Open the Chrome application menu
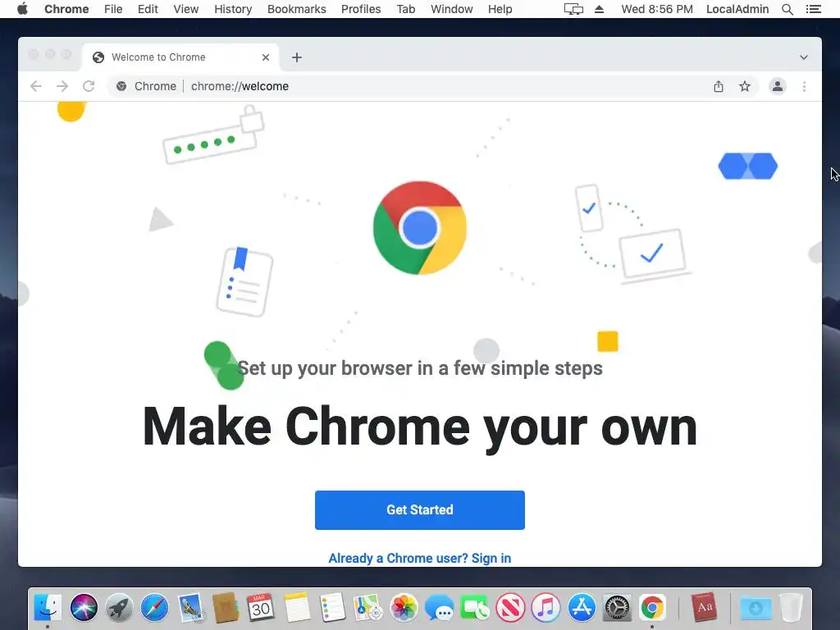Image resolution: width=840 pixels, height=630 pixels. tap(66, 9)
